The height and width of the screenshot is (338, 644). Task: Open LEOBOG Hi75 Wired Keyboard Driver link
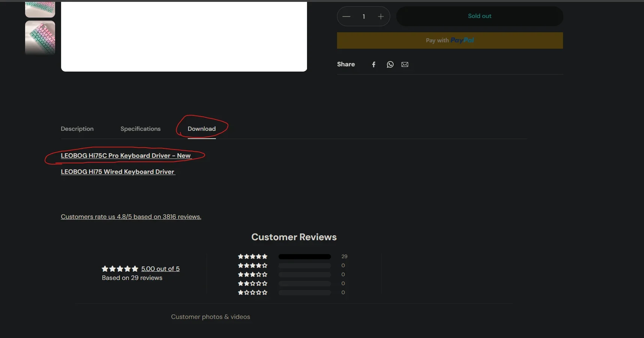pos(118,172)
